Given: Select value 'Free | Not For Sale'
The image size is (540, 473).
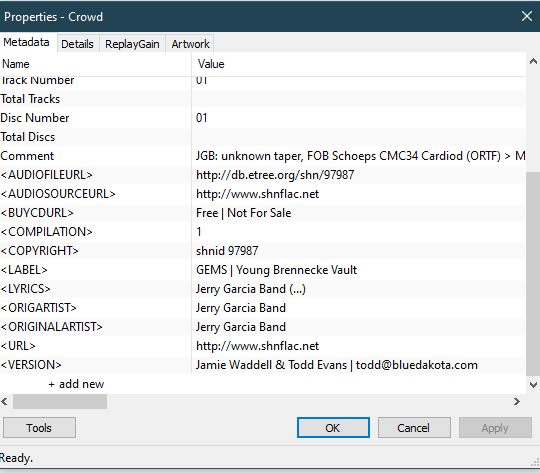Looking at the screenshot, I should point(243,213).
